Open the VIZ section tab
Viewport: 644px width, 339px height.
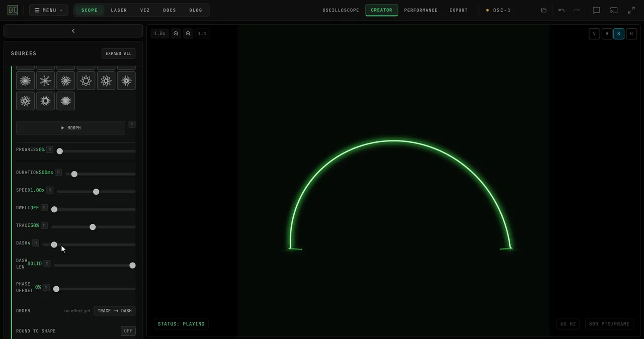(145, 10)
